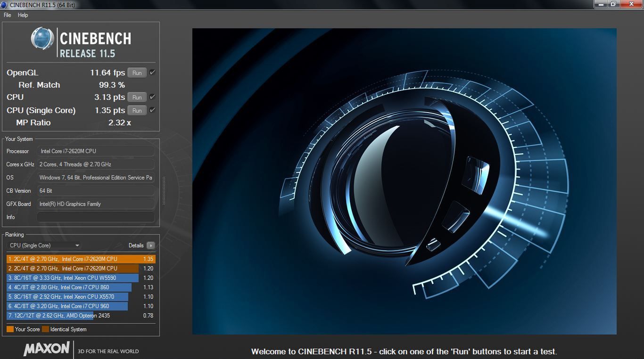Click the side panel splitter grip handle
644x359 pixels.
coord(164,191)
